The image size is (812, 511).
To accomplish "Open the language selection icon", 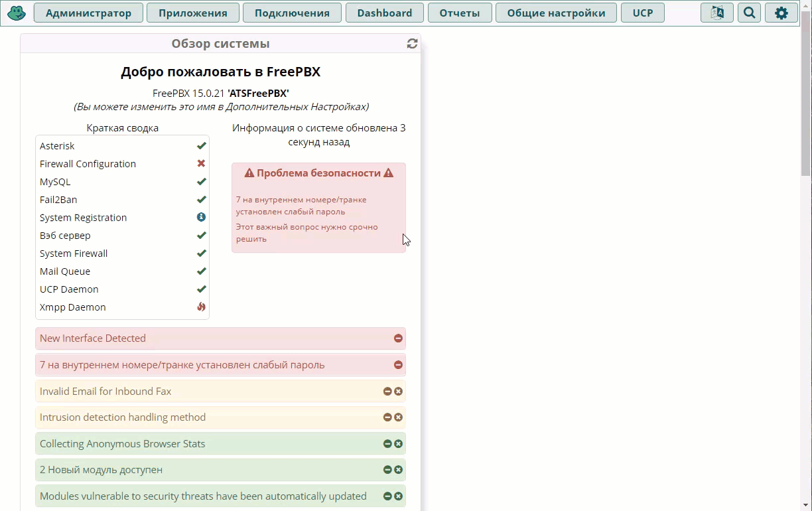I will click(x=717, y=13).
